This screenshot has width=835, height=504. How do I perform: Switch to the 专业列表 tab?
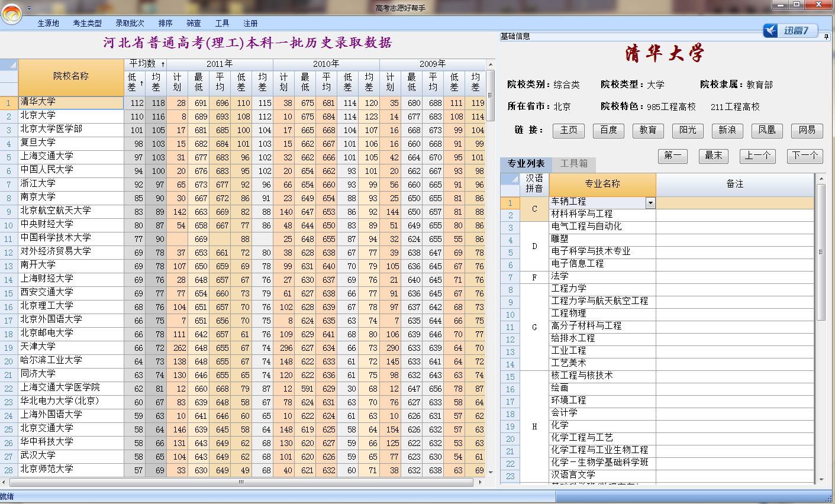(x=526, y=163)
